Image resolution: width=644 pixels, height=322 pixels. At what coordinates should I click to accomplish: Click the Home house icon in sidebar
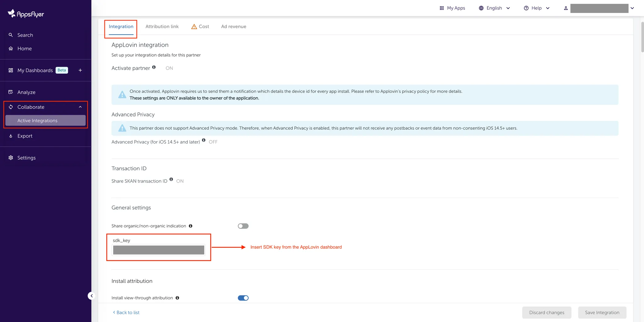tap(11, 48)
